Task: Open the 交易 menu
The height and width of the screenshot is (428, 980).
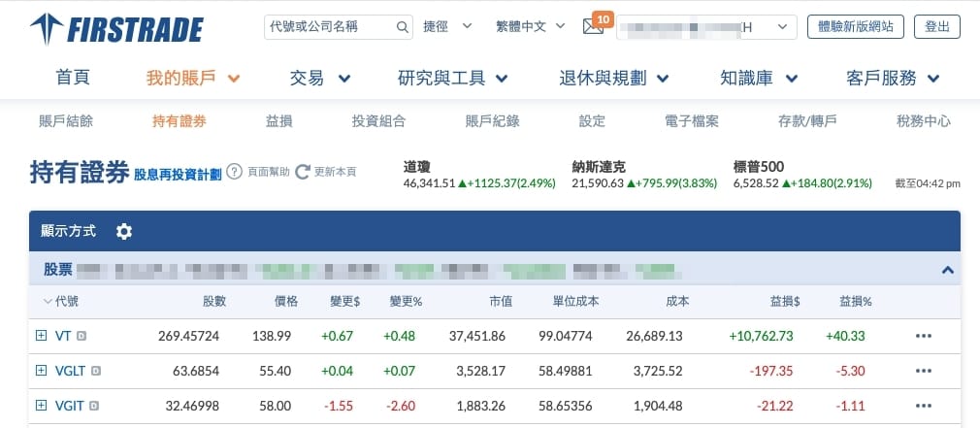Action: tap(319, 78)
